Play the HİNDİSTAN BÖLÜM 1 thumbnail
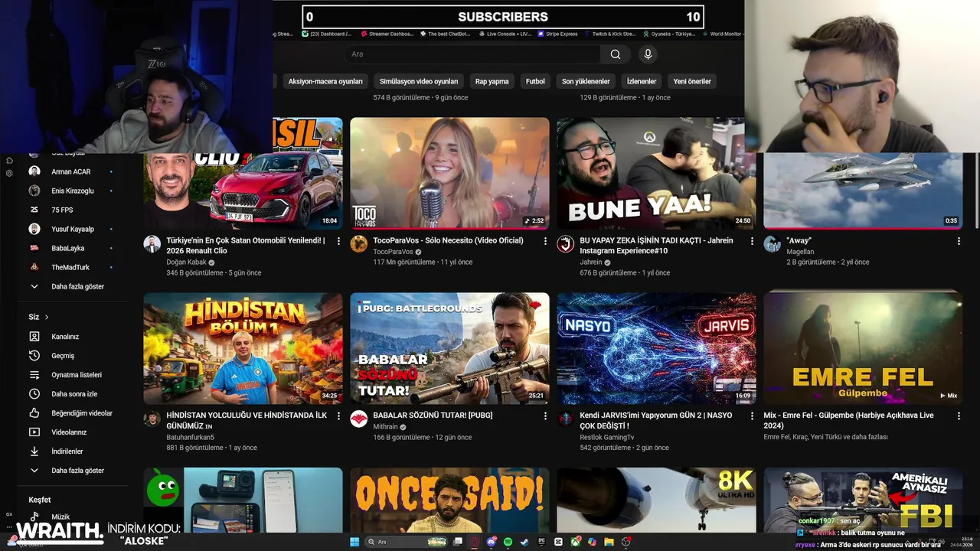 (x=243, y=348)
